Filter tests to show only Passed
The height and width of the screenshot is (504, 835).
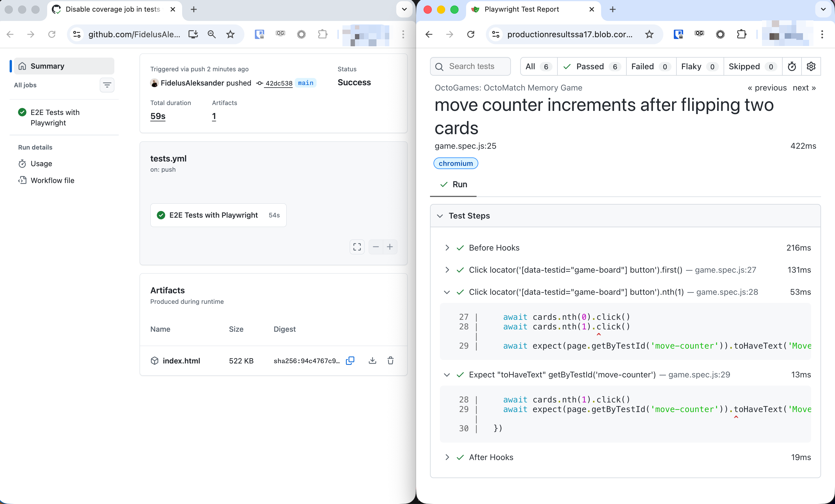tap(591, 66)
